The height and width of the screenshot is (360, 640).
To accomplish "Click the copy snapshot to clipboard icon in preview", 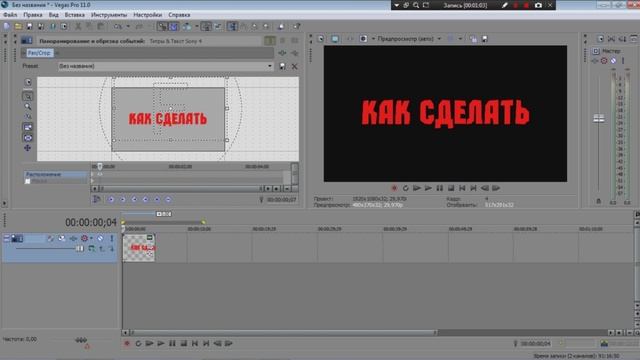I will 473,39.
